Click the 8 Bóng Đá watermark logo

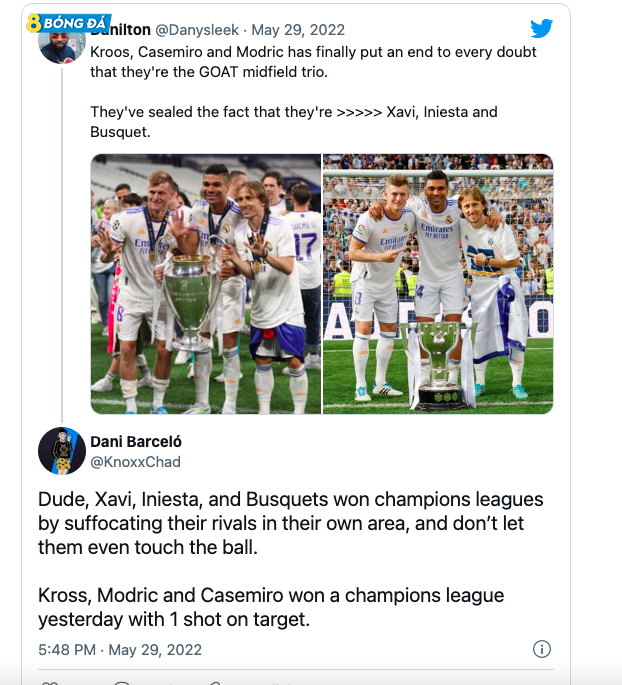point(56,21)
